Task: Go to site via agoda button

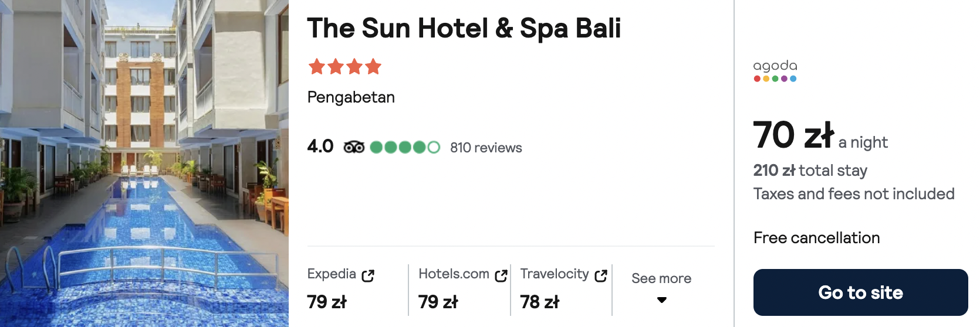Action: click(860, 292)
